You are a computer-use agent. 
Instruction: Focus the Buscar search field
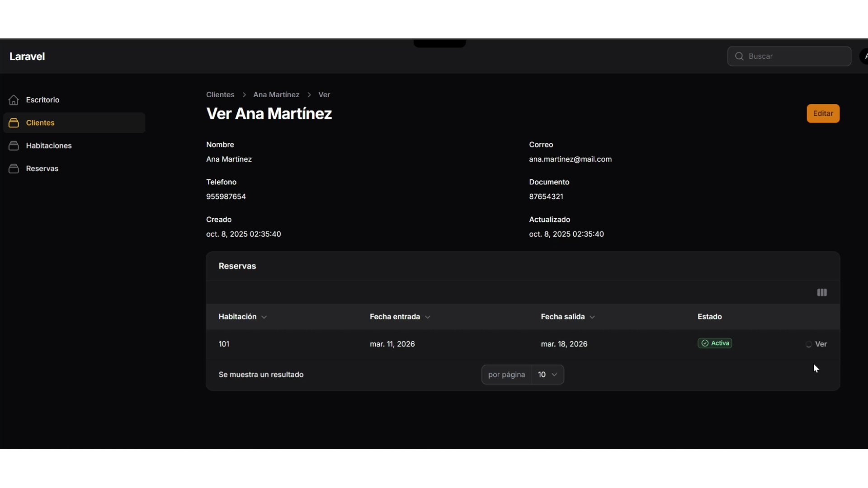point(796,56)
